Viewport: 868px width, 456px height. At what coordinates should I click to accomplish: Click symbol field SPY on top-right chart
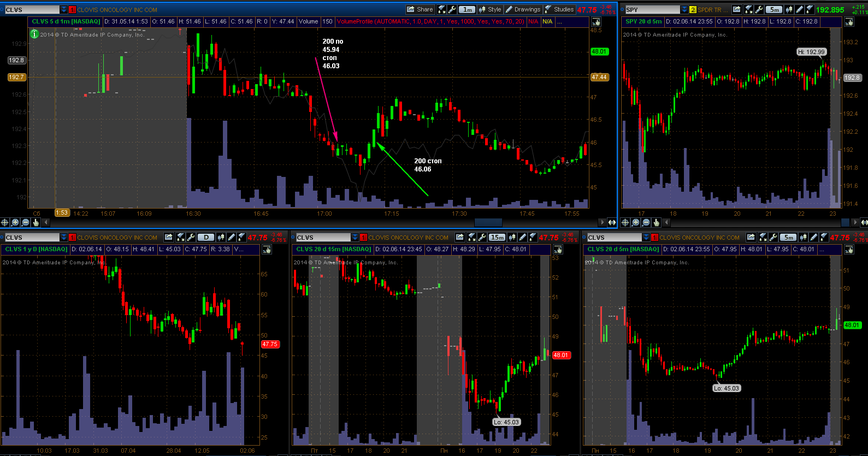[x=652, y=10]
